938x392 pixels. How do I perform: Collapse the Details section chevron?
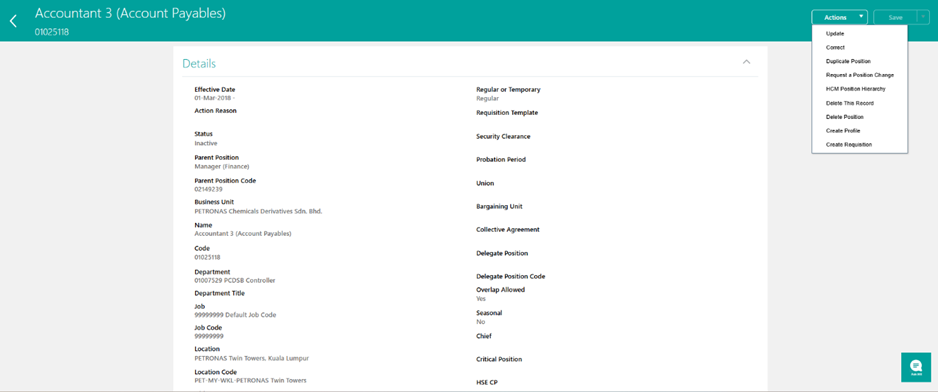746,62
